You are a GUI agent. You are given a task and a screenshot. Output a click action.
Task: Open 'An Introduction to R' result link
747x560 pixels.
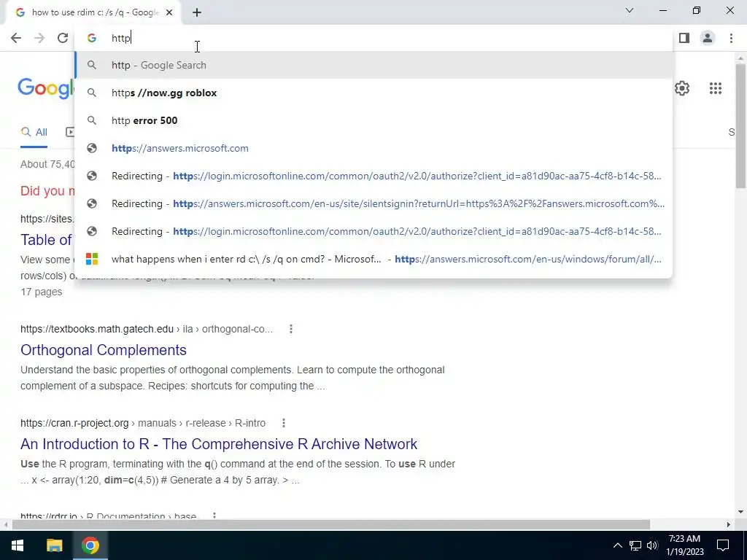click(x=219, y=444)
